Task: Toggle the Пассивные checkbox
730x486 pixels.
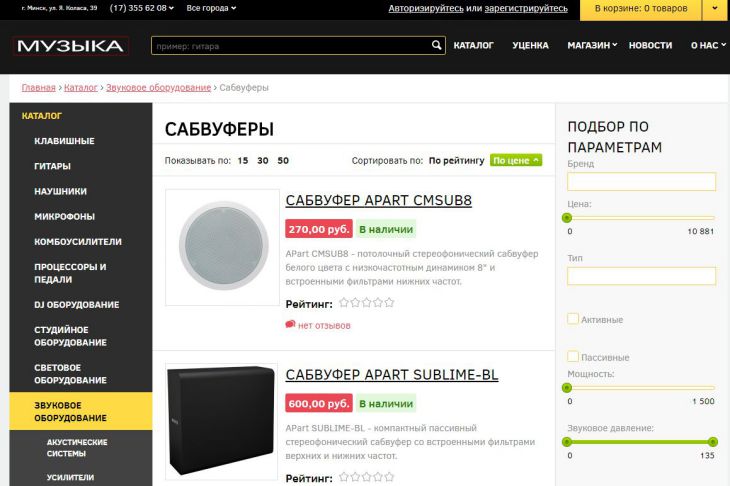Action: pos(573,357)
